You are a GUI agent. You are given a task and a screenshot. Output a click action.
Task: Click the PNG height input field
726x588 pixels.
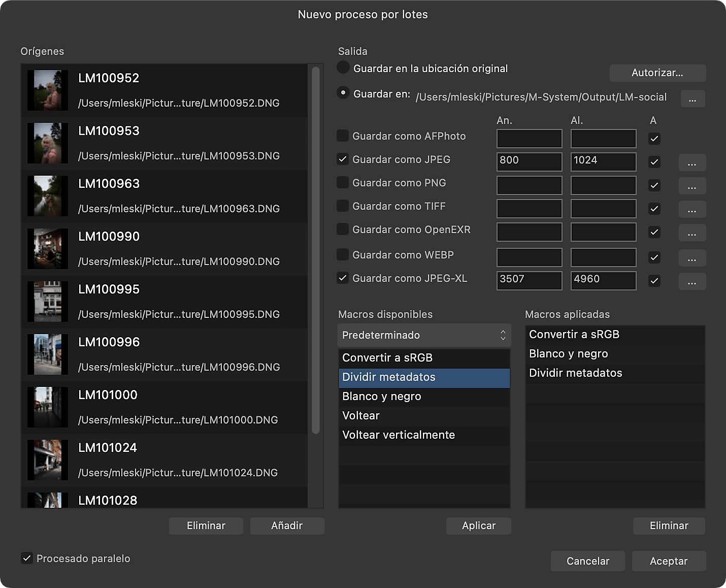[604, 185]
